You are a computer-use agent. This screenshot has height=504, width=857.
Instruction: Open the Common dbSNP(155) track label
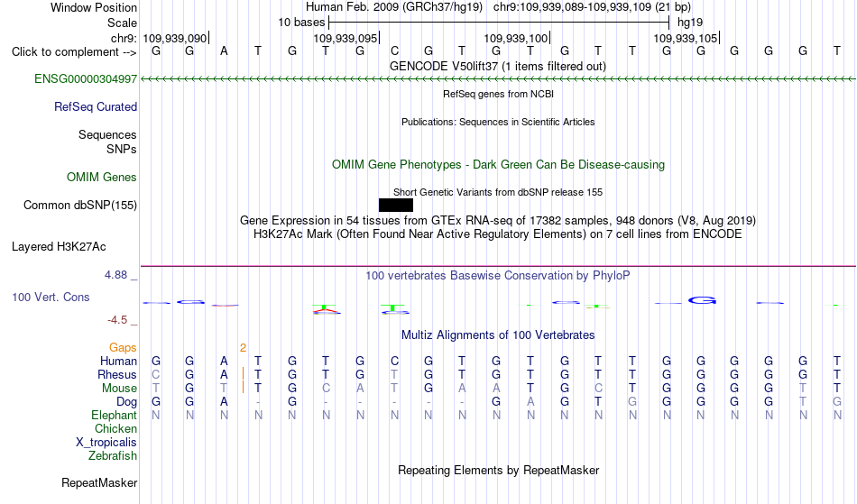[79, 206]
